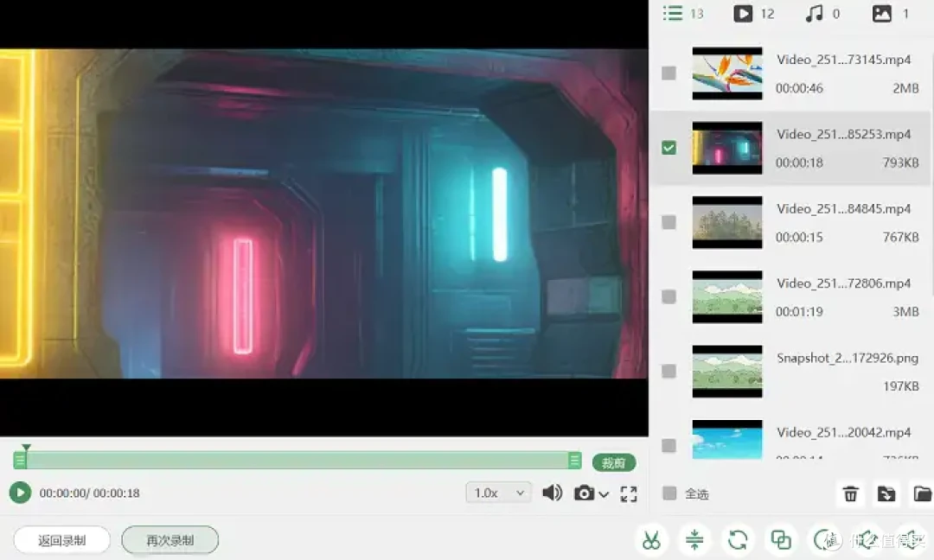Select the neon corridor video thumbnail

point(726,148)
